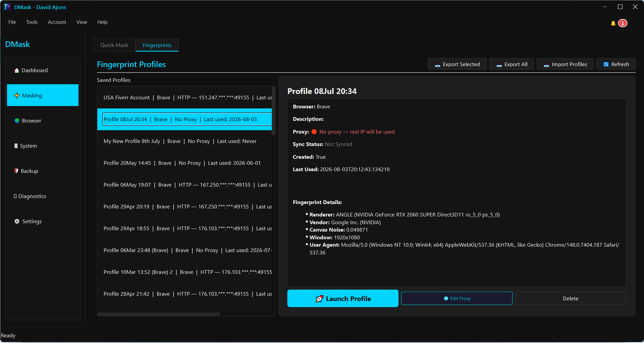Select Profile 08Jul 20:34 in list
The width and height of the screenshot is (644, 343).
click(x=185, y=119)
